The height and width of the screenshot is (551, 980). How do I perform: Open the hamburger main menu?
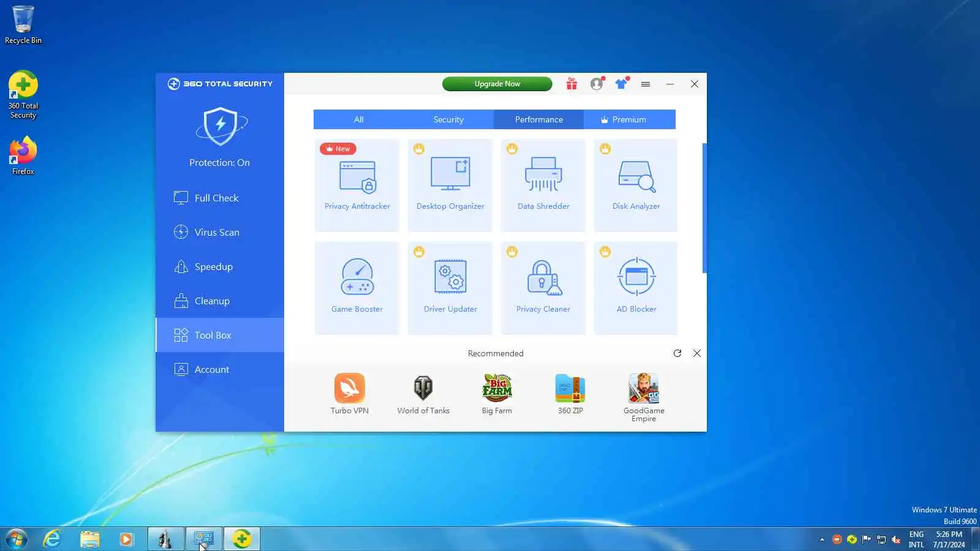click(646, 84)
